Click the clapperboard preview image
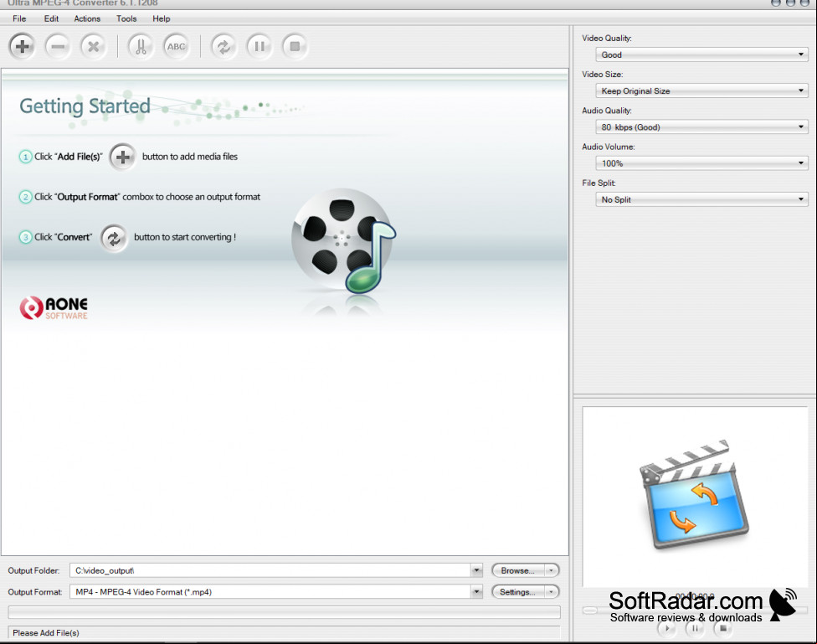 click(694, 494)
